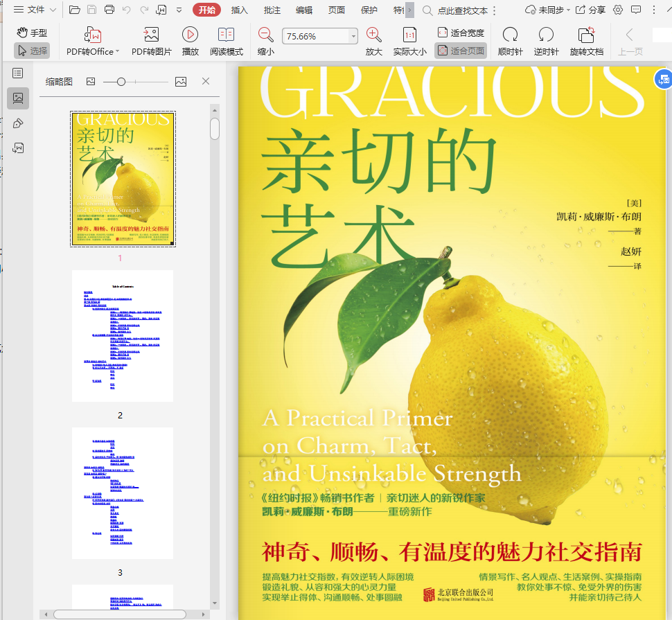The height and width of the screenshot is (620, 672).
Task: Open the 文件 menu
Action: click(x=35, y=10)
